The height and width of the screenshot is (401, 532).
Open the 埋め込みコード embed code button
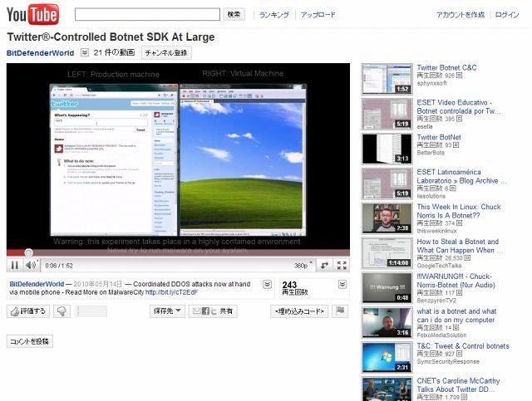(299, 311)
